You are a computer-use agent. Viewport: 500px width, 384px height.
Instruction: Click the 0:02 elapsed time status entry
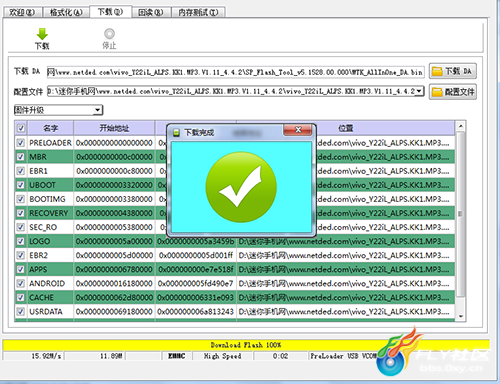click(x=280, y=356)
